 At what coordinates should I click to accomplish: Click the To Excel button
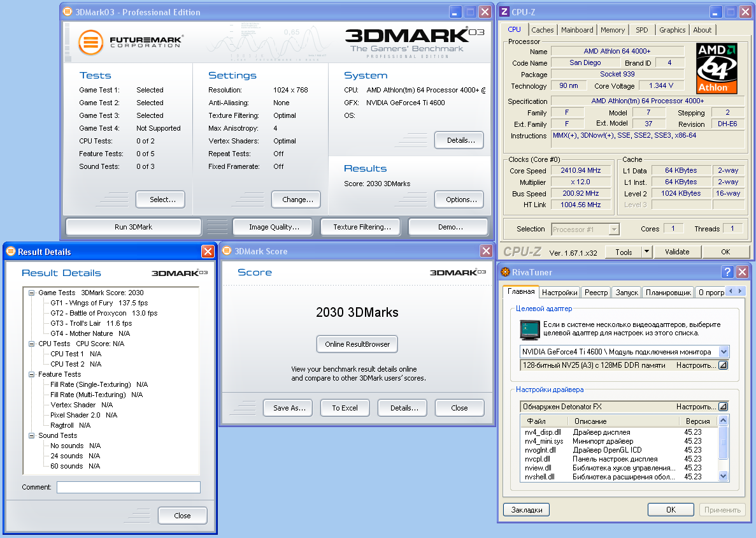point(345,408)
